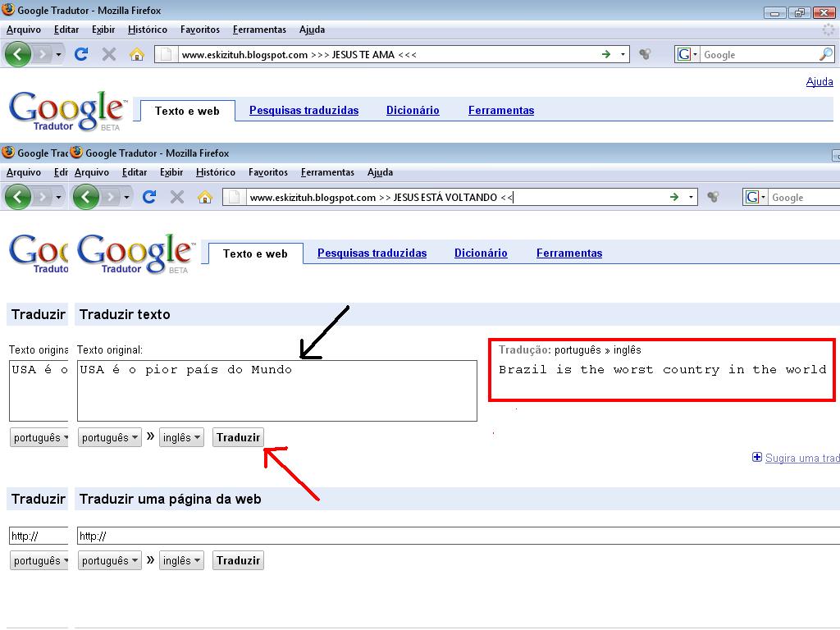Image resolution: width=840 pixels, height=630 pixels.
Task: Click Traduzir button in the web page section
Action: (238, 560)
